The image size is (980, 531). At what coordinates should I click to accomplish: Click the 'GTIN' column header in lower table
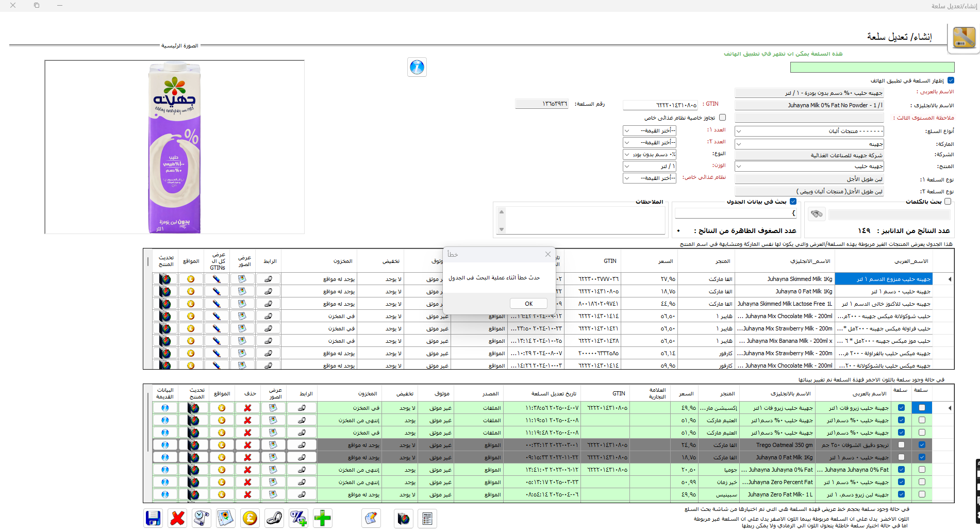pos(619,393)
